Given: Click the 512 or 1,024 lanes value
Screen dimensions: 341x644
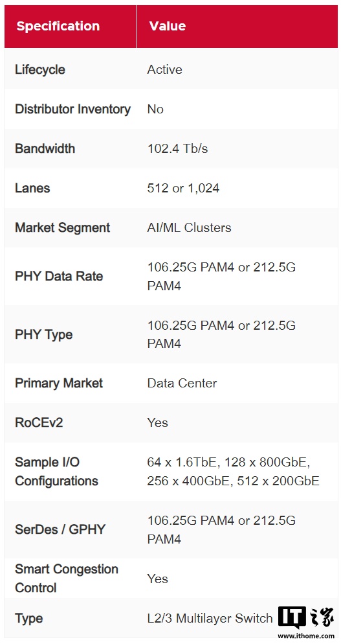Looking at the screenshot, I should point(183,188).
